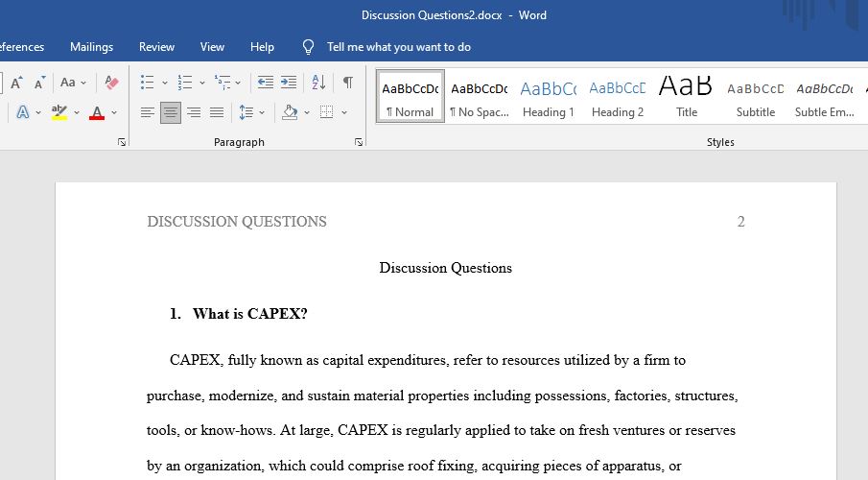The height and width of the screenshot is (480, 868).
Task: Click the Clear All Formatting eraser icon
Action: (x=111, y=83)
